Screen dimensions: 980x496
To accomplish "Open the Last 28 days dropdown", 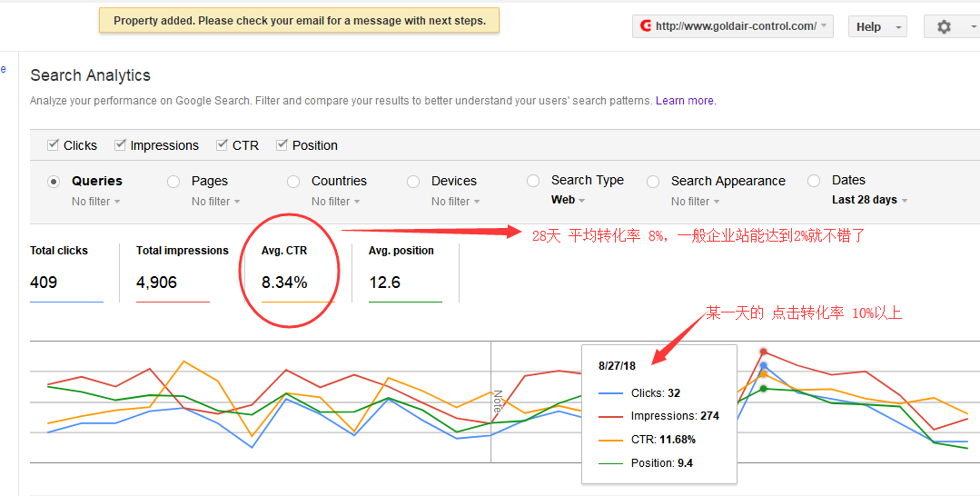I will pos(869,200).
